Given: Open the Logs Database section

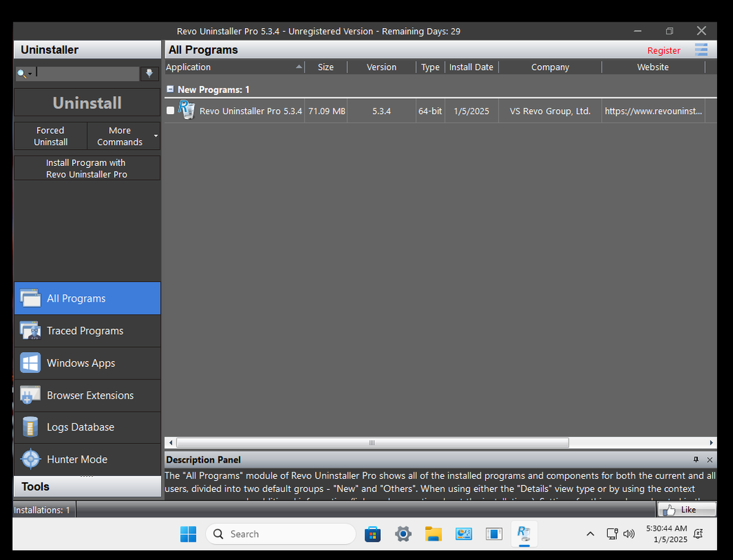Looking at the screenshot, I should [x=88, y=427].
